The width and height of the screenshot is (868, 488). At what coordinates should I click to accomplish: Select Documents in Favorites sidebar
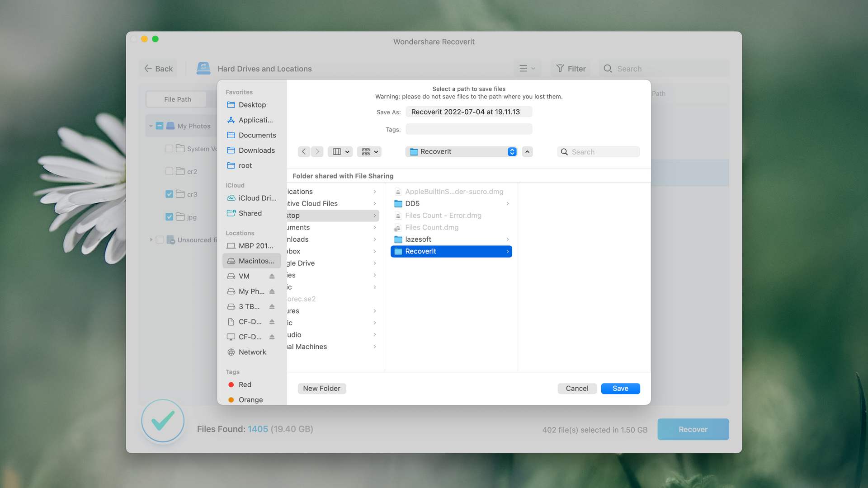[x=252, y=135]
